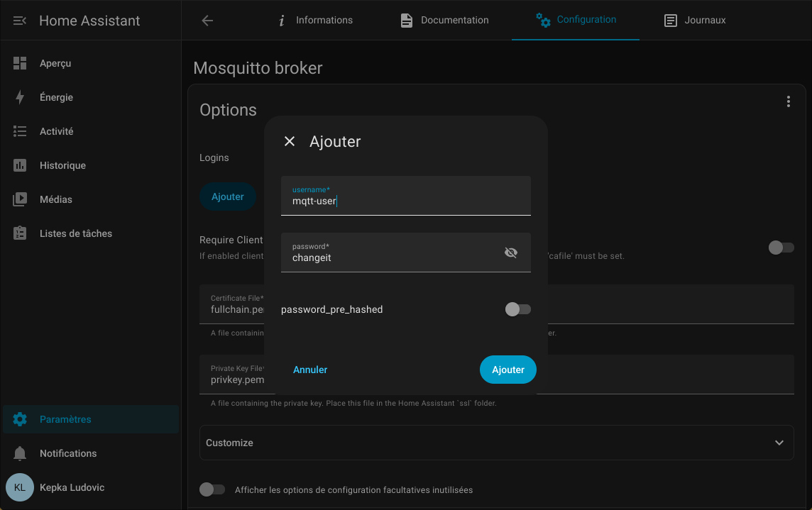Image resolution: width=812 pixels, height=510 pixels.
Task: Close the Ajouter dialog with X
Action: (290, 141)
